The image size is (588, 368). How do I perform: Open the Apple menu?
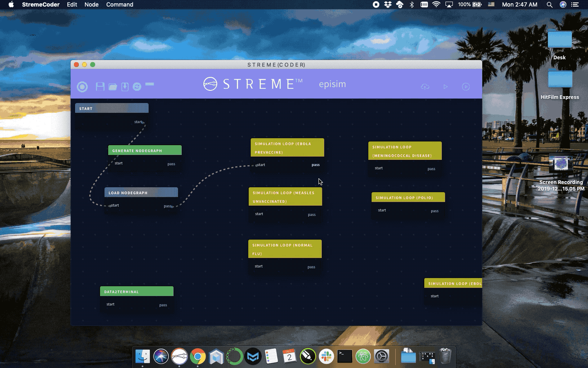11,4
